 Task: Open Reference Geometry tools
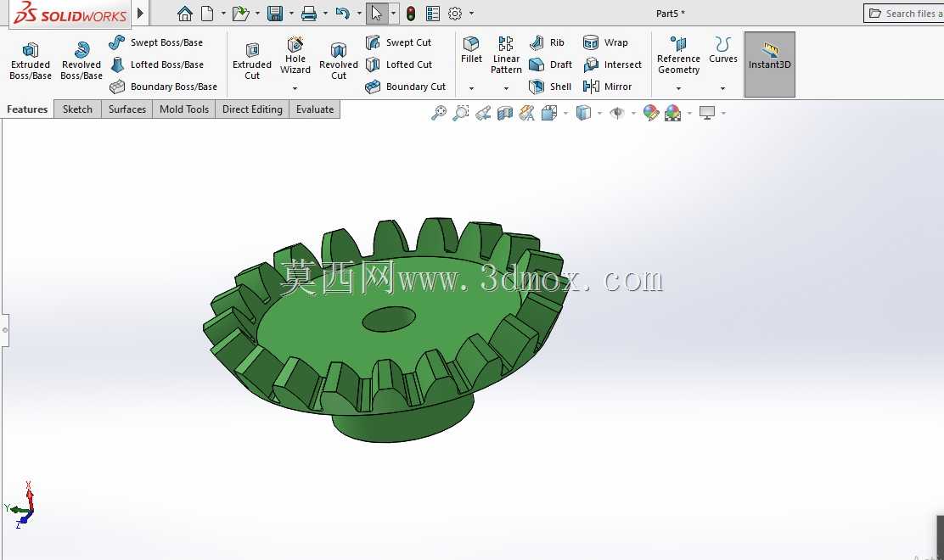[678, 55]
